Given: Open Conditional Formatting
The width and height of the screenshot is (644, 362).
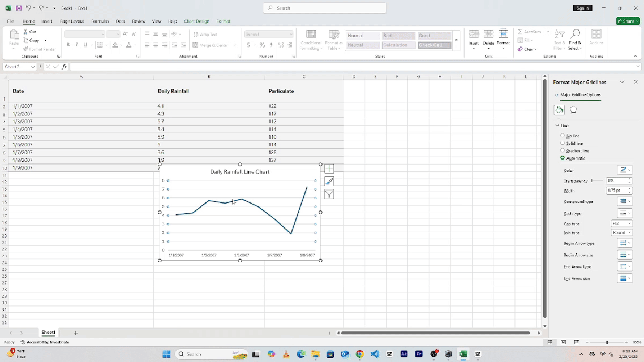Looking at the screenshot, I should pos(311,40).
